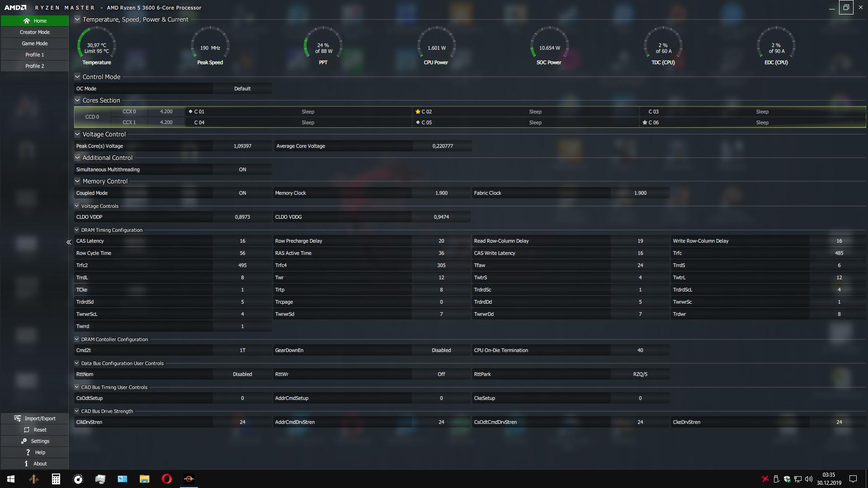Select the Profile 2 tab
Image resolution: width=868 pixels, height=488 pixels.
point(35,66)
